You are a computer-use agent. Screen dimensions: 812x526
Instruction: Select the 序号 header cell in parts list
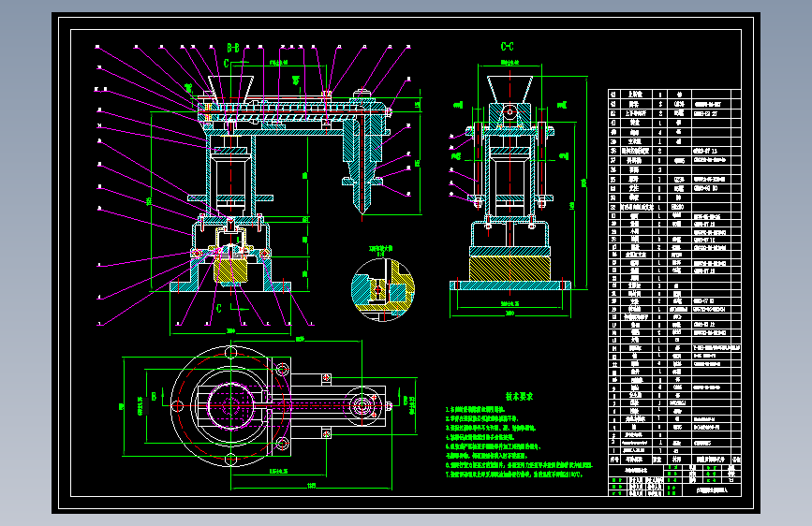(614, 460)
